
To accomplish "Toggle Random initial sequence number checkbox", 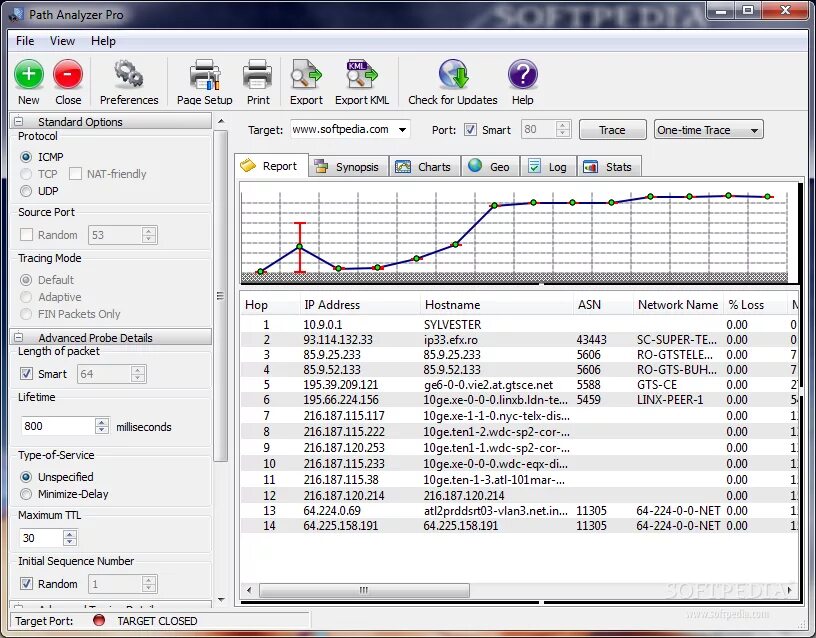I will pos(26,584).
